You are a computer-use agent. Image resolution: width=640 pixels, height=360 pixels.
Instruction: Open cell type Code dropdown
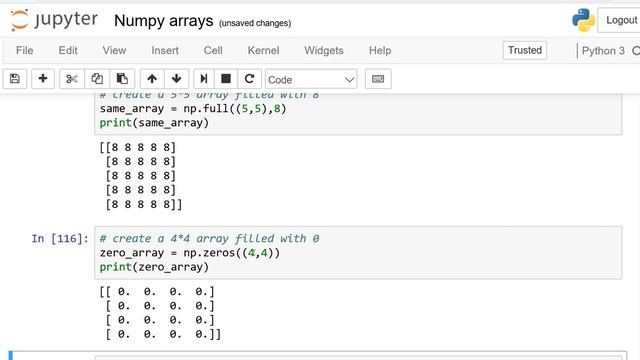click(311, 79)
